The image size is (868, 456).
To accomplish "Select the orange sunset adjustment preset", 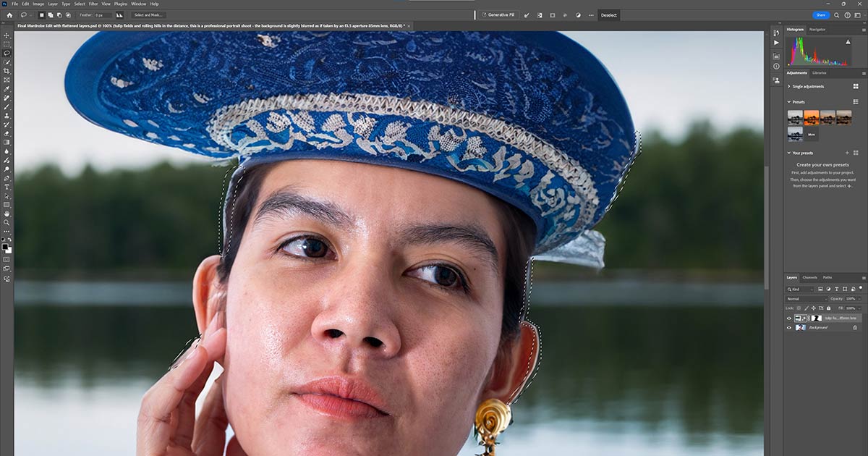I will (811, 117).
